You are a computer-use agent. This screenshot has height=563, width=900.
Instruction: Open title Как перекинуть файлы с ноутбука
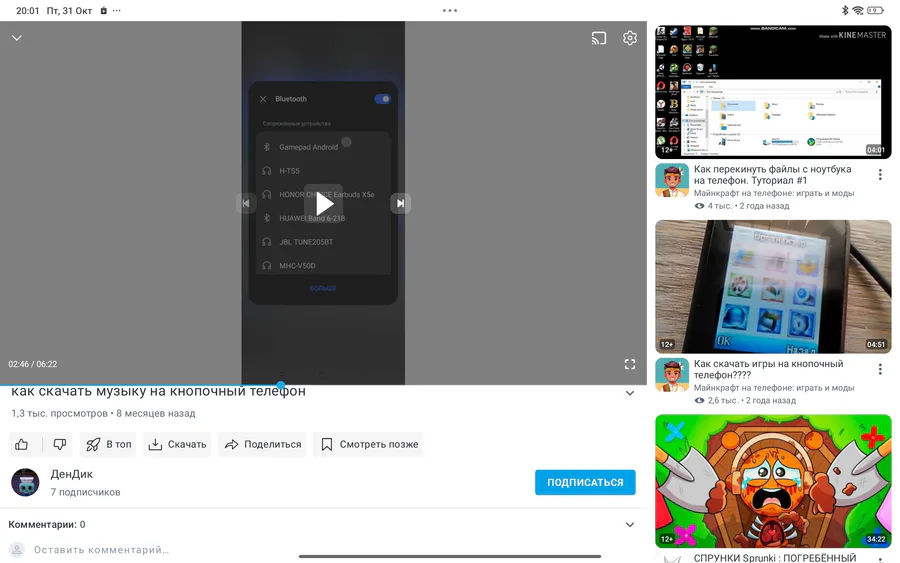coord(773,174)
